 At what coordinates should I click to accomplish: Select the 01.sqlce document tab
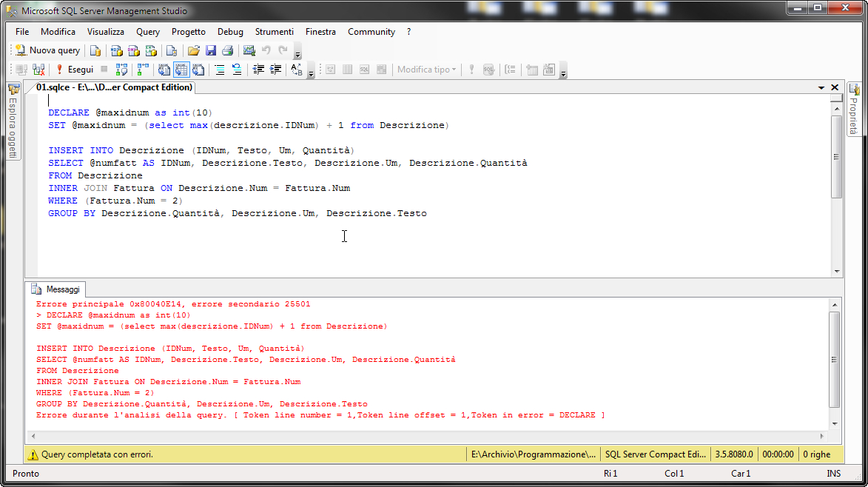click(x=114, y=87)
